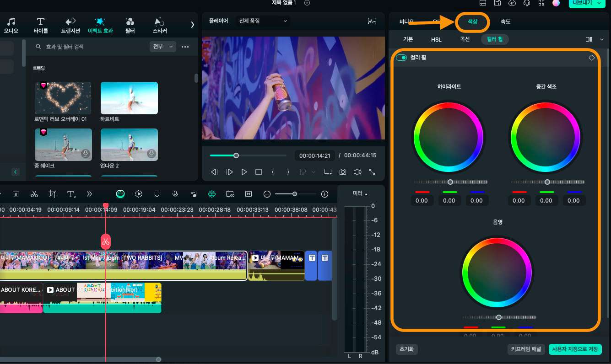Click the timeline zoom slider
Image resolution: width=611 pixels, height=364 pixels.
(x=296, y=194)
